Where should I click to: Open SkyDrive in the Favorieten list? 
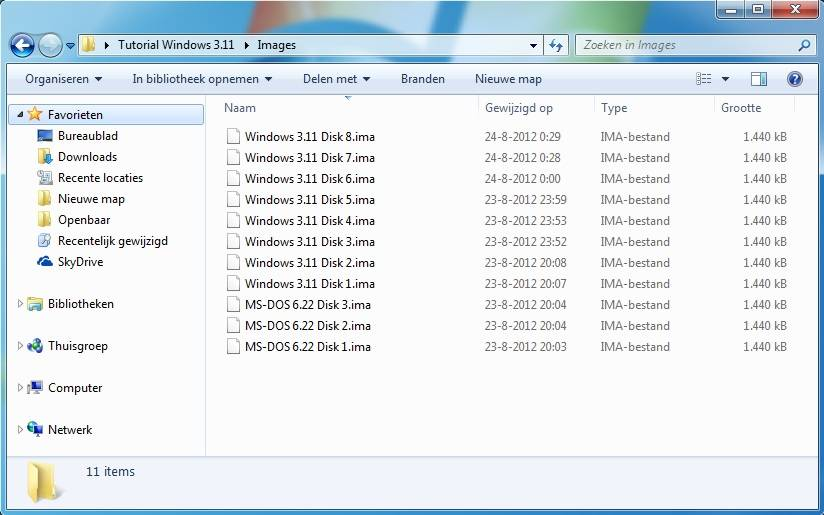(80, 262)
